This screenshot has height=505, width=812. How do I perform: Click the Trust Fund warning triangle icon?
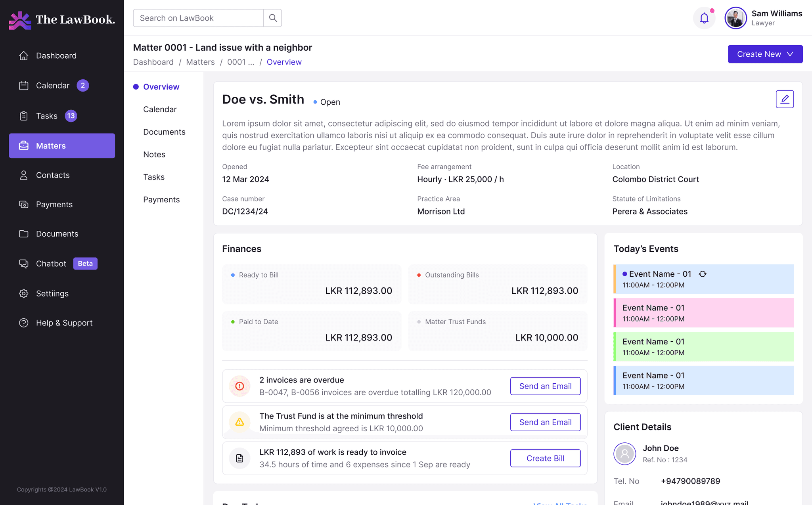point(239,422)
